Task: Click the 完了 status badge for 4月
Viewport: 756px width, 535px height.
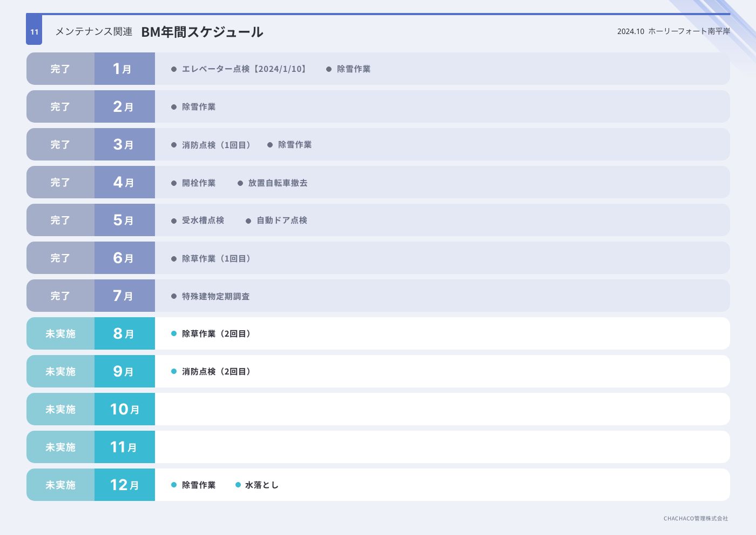Action: 60,182
